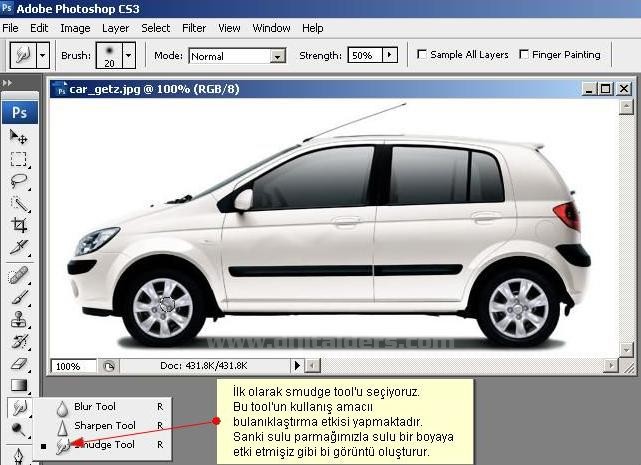
Task: Open the document info arrow menu
Action: [297, 365]
